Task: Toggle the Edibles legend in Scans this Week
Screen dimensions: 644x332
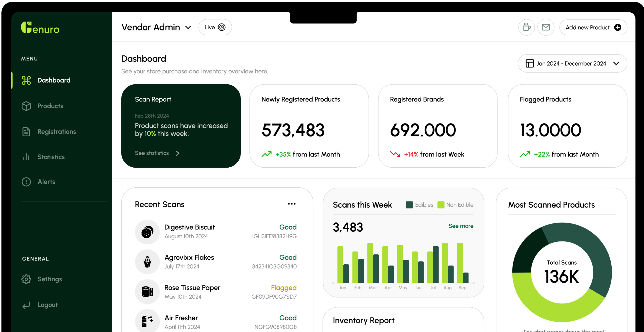Action: 419,205
